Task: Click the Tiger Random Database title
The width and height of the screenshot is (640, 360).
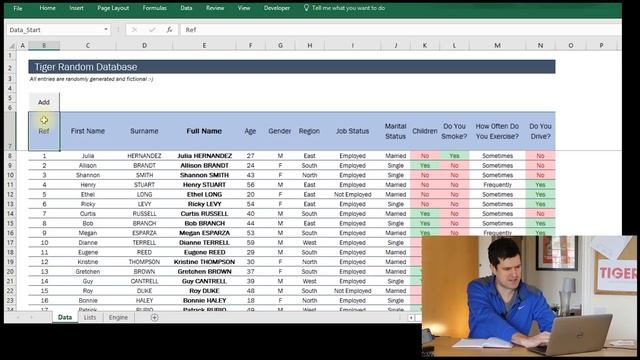Action: 86,67
